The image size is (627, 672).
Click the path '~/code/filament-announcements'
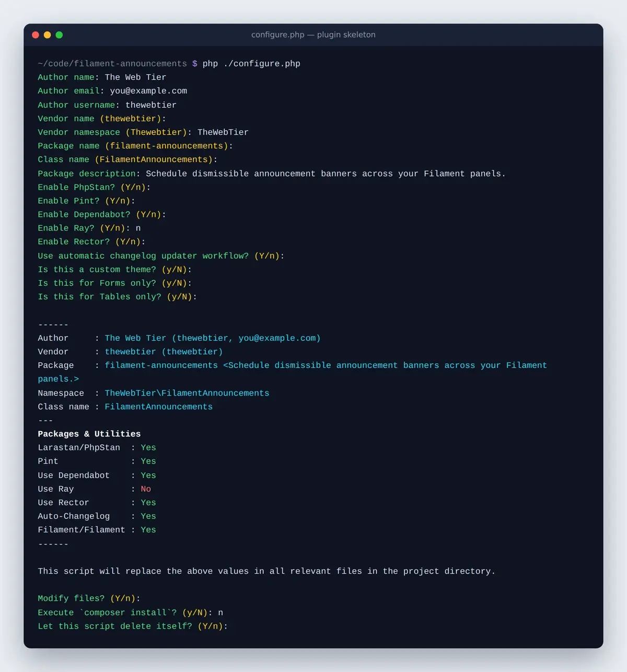(x=112, y=64)
